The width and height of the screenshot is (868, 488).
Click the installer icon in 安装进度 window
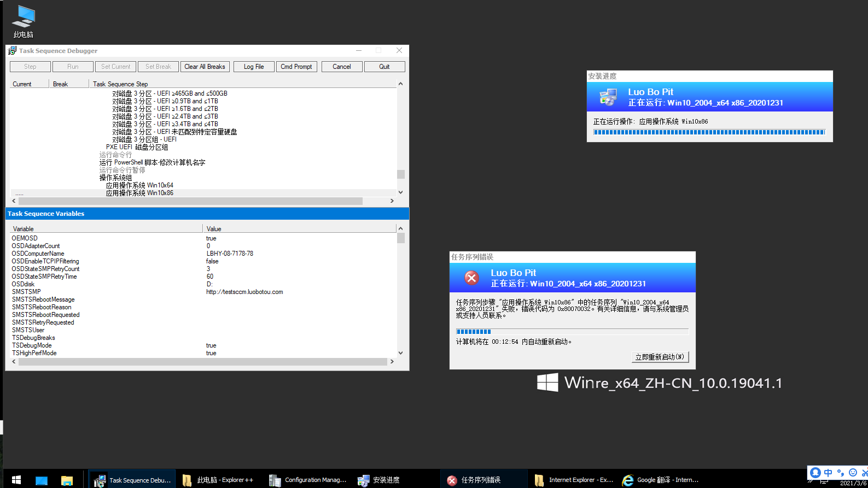(x=608, y=97)
